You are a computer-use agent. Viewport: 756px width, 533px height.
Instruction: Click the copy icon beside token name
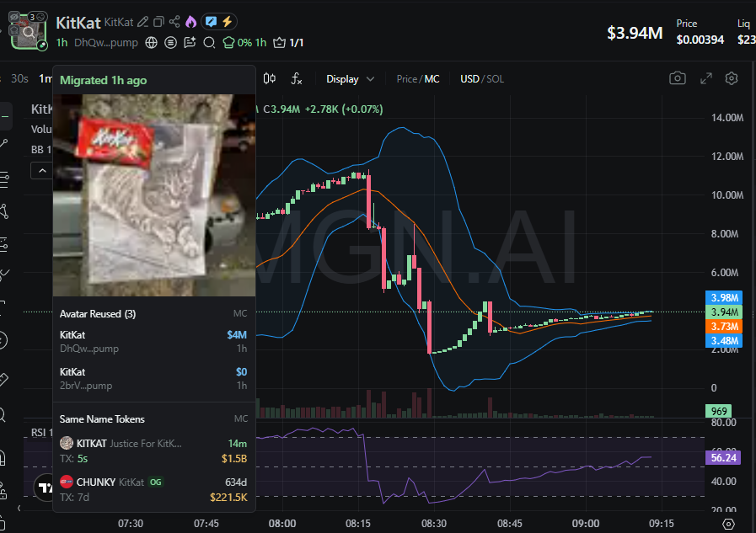(x=158, y=22)
